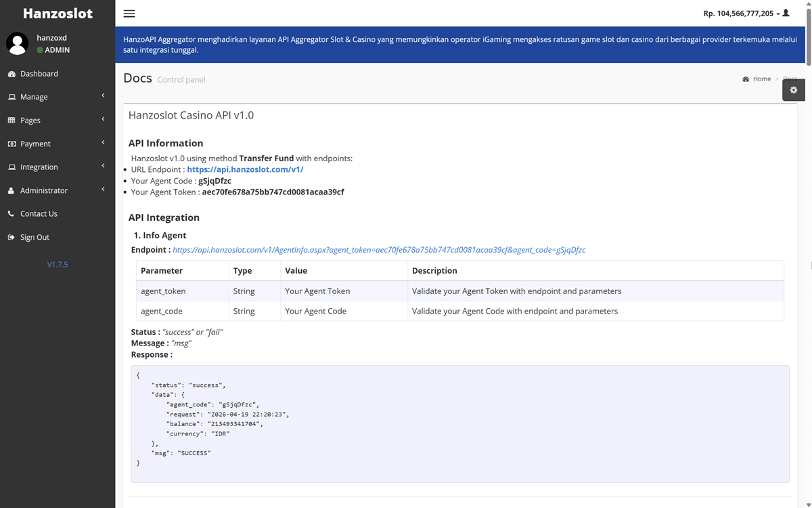Image resolution: width=812 pixels, height=508 pixels.
Task: Click the 'API Information' heading
Action: click(166, 144)
